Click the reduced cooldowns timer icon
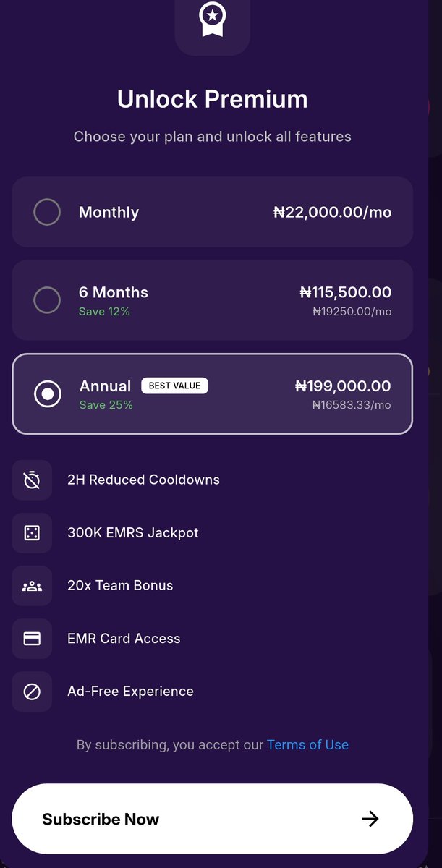Image resolution: width=442 pixels, height=868 pixels. [32, 480]
